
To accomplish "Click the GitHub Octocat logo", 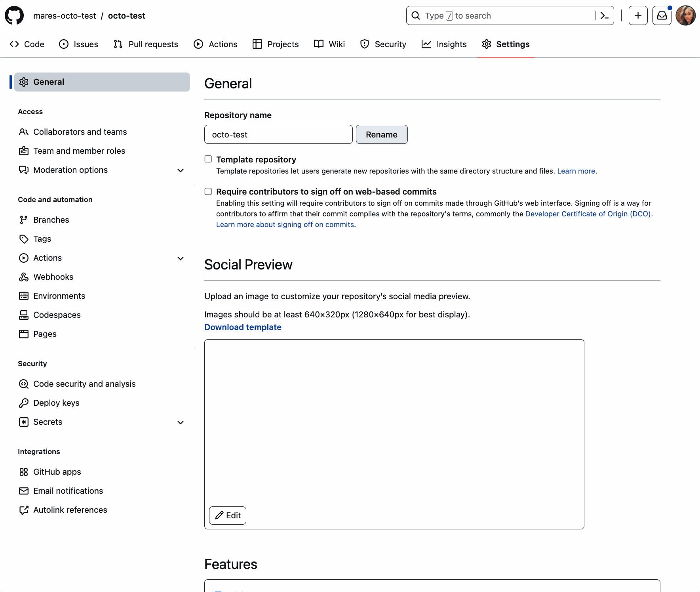I will (x=14, y=16).
